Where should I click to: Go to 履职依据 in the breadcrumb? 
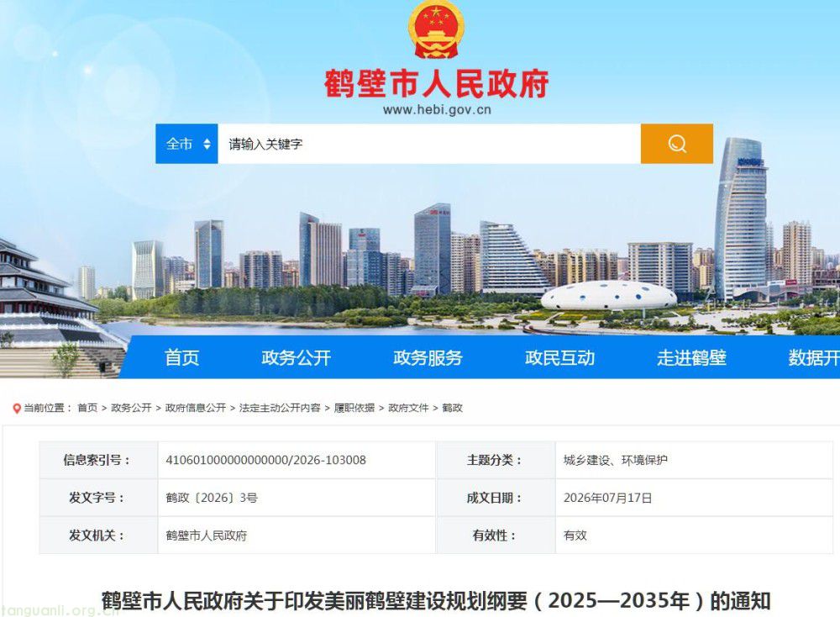[x=354, y=408]
